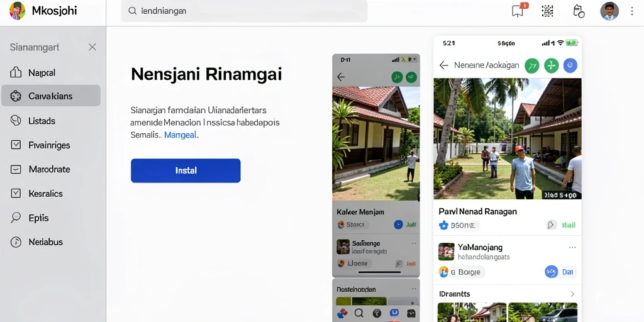
Task: Click the Kalker Menjam title
Action: point(360,212)
